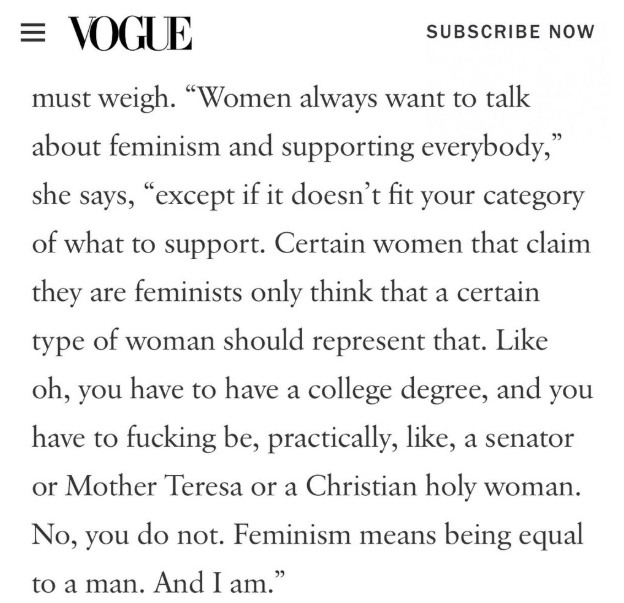
Task: Click the words "Mother Teresa" in the article
Action: point(154,486)
